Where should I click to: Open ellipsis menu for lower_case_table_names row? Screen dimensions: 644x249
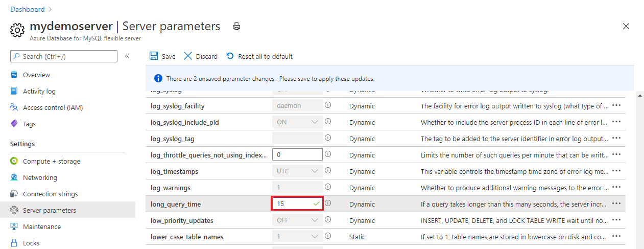[616, 236]
